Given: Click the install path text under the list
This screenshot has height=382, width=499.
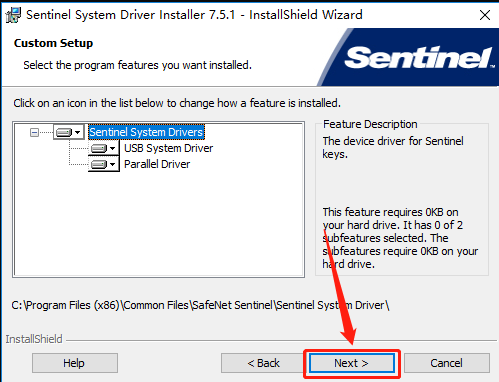Looking at the screenshot, I should (x=200, y=305).
